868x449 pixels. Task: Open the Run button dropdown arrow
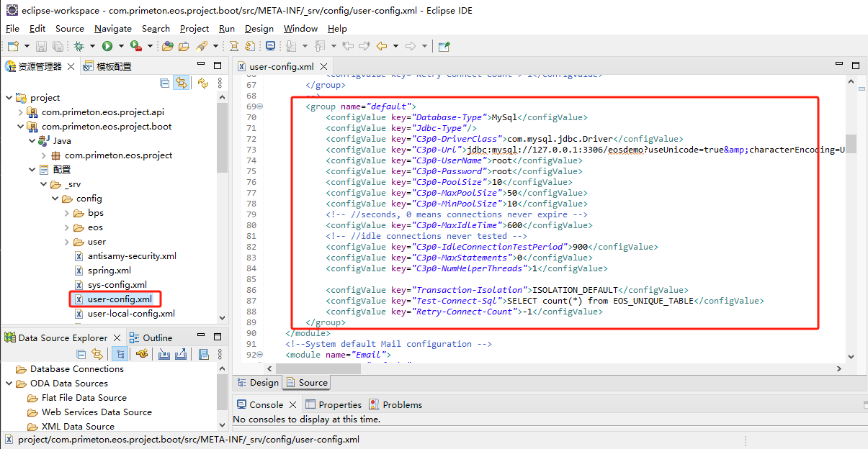pos(120,46)
